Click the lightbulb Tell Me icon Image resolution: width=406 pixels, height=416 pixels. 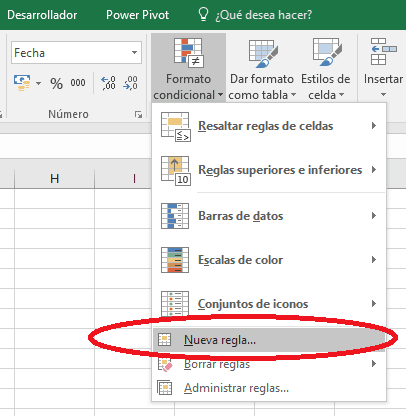203,14
